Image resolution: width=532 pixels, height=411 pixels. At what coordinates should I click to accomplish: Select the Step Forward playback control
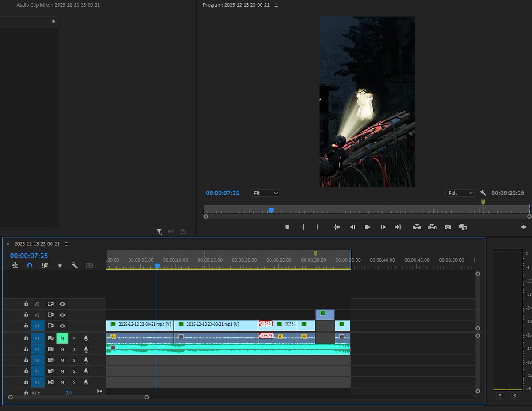(x=383, y=227)
